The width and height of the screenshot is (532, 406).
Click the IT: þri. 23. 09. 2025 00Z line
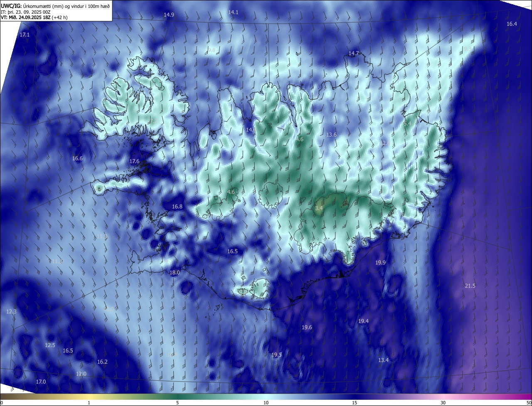tap(25, 11)
